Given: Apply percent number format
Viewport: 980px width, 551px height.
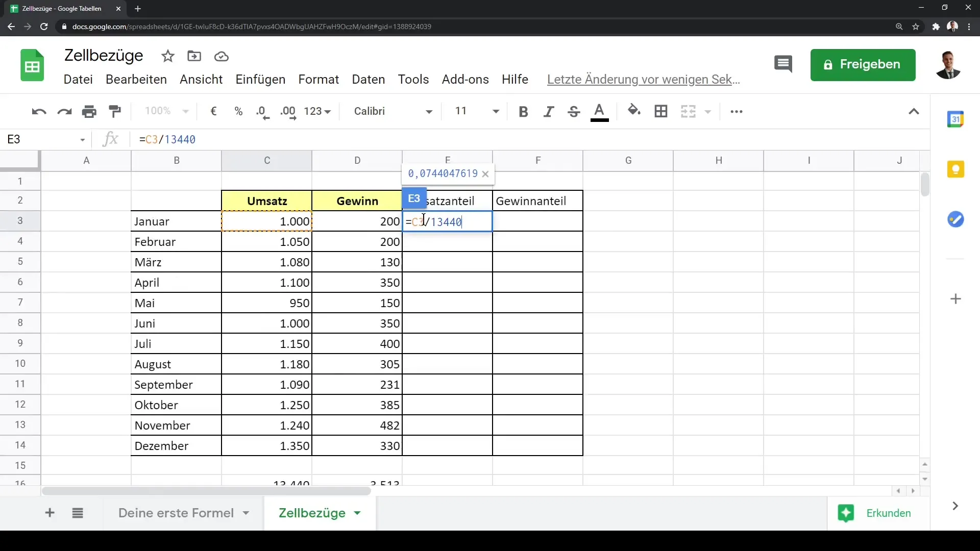Looking at the screenshot, I should [238, 111].
